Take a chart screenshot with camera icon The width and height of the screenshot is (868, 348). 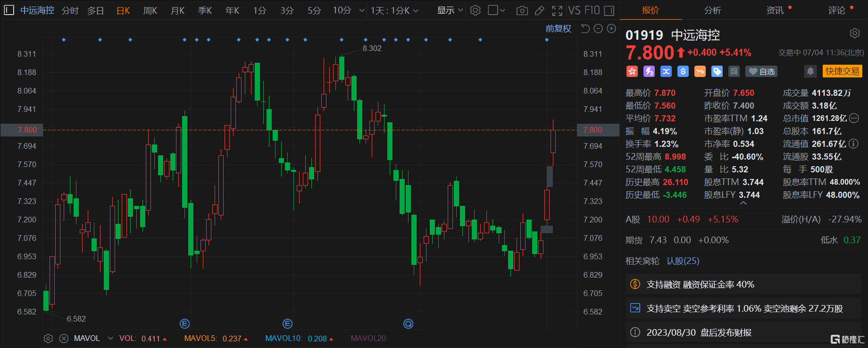[x=522, y=10]
